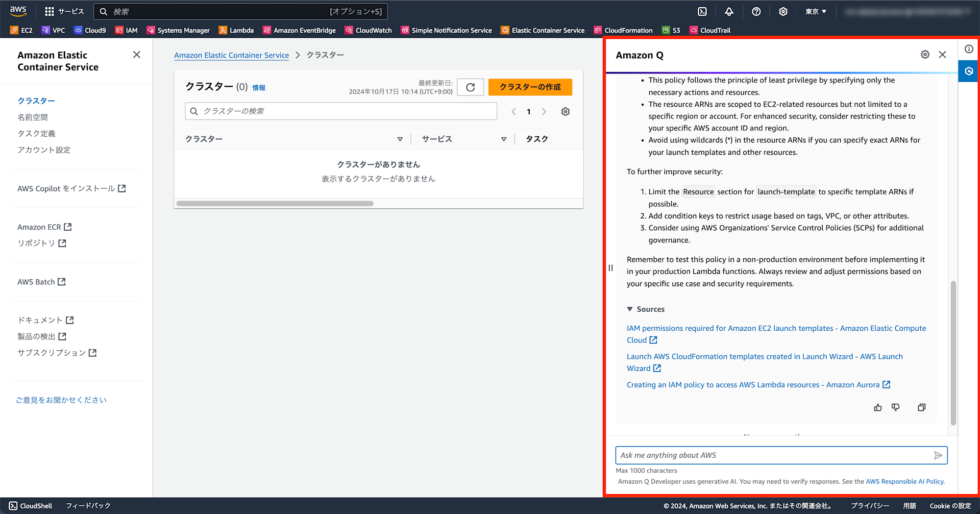Collapse the Sources section
980x514 pixels.
(x=646, y=309)
